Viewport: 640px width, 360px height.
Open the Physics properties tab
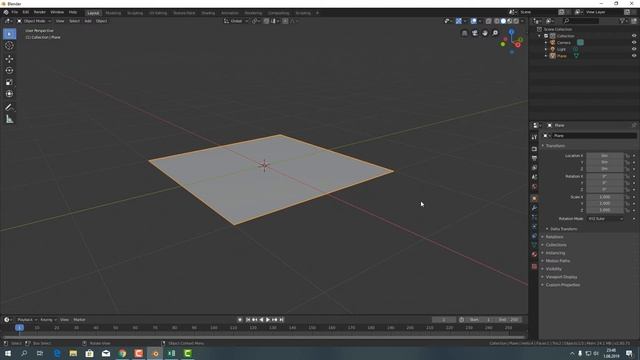click(534, 227)
